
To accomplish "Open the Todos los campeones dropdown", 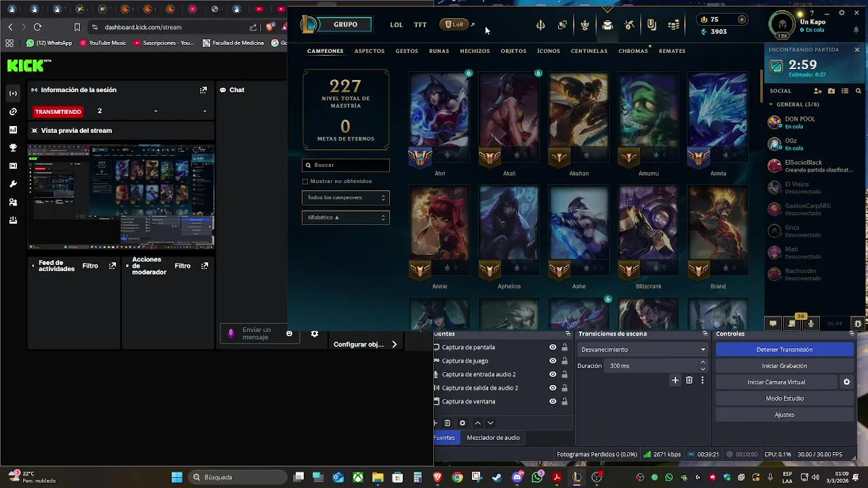I will point(346,198).
